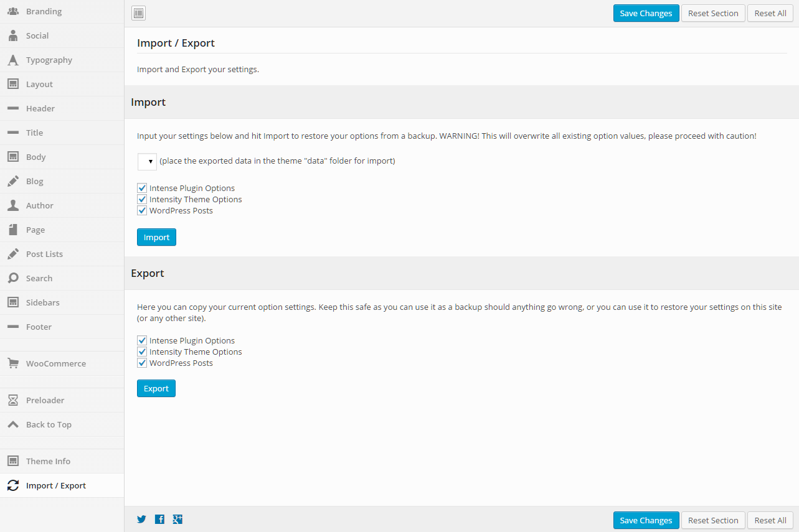Click Reset All at the top
Viewport: 799px width, 532px height.
[770, 13]
